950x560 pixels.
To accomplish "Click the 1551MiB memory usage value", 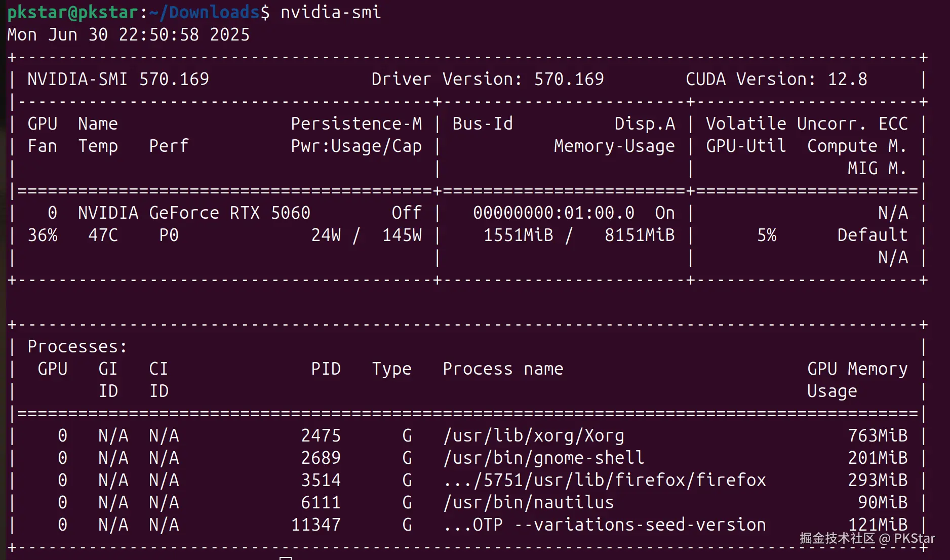I will coord(518,235).
